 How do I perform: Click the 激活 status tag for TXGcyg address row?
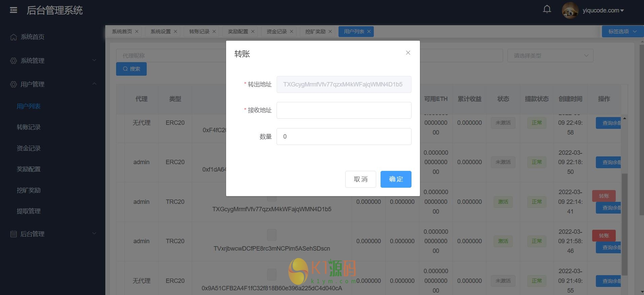coord(503,202)
